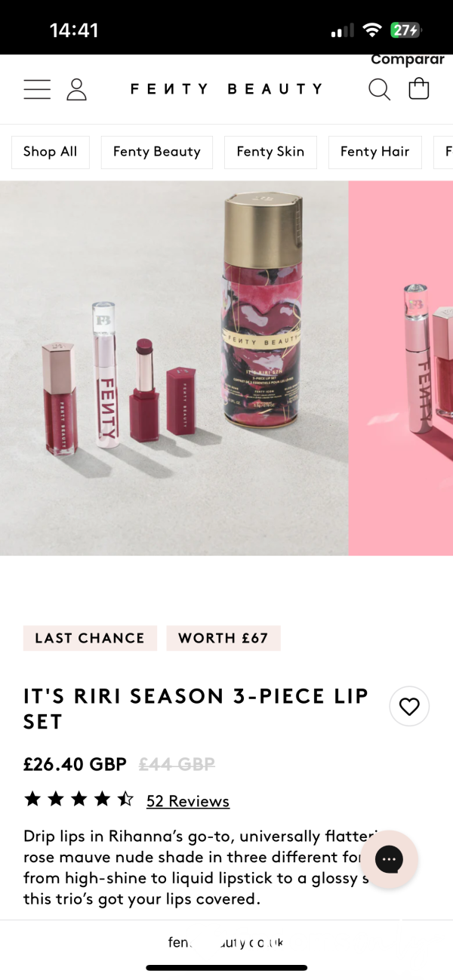Open the Fenty Skin category tab
The image size is (453, 980).
point(270,152)
